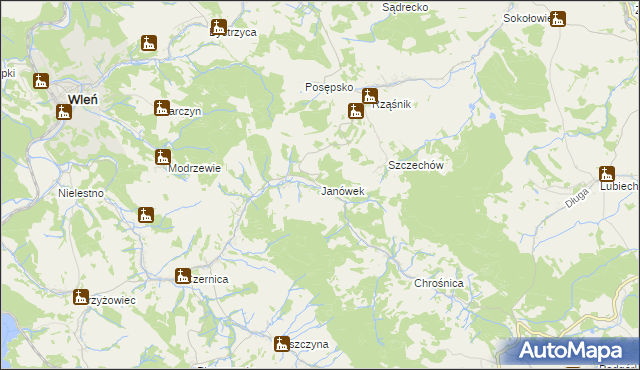Select the Wleń town label
Viewport: 640px width, 370px height.
click(83, 99)
